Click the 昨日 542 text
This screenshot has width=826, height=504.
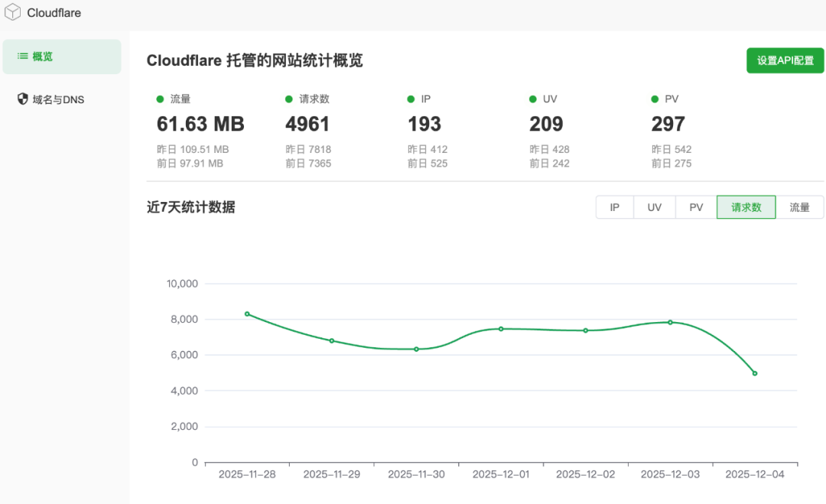point(672,150)
